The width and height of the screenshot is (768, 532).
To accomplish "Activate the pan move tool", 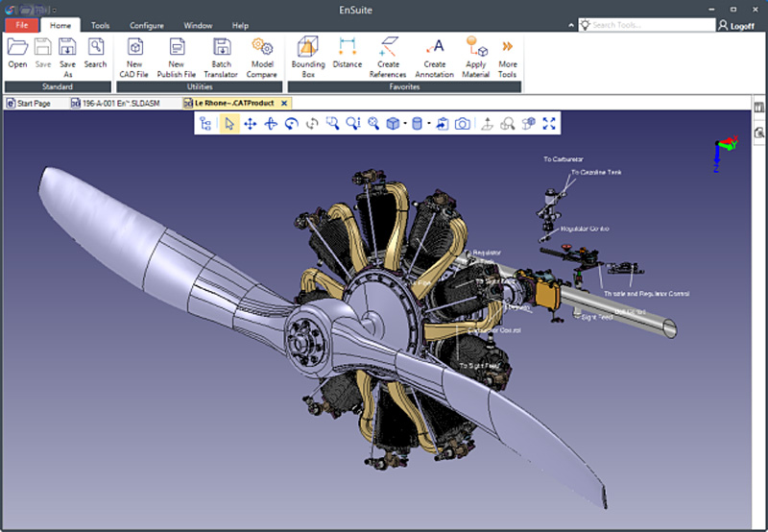I will point(250,124).
